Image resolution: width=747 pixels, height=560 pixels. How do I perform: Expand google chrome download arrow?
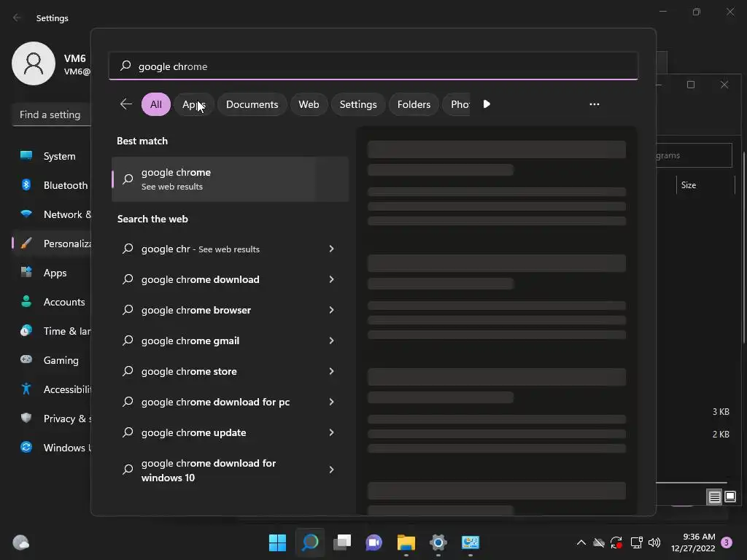click(332, 279)
